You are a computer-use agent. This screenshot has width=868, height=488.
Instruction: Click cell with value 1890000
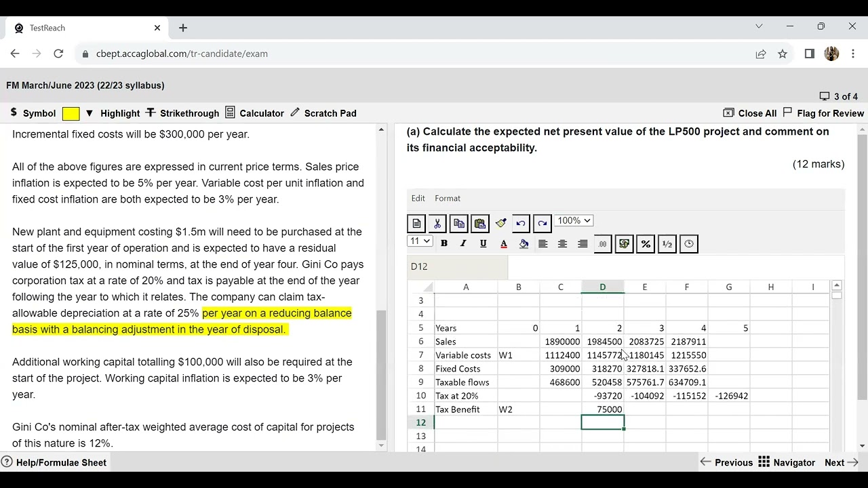click(x=561, y=342)
